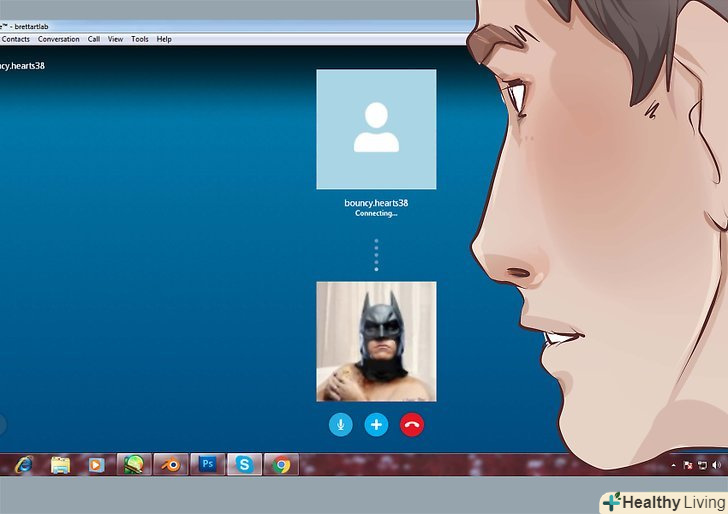728x514 pixels.
Task: Open the Help menu
Action: tap(164, 39)
